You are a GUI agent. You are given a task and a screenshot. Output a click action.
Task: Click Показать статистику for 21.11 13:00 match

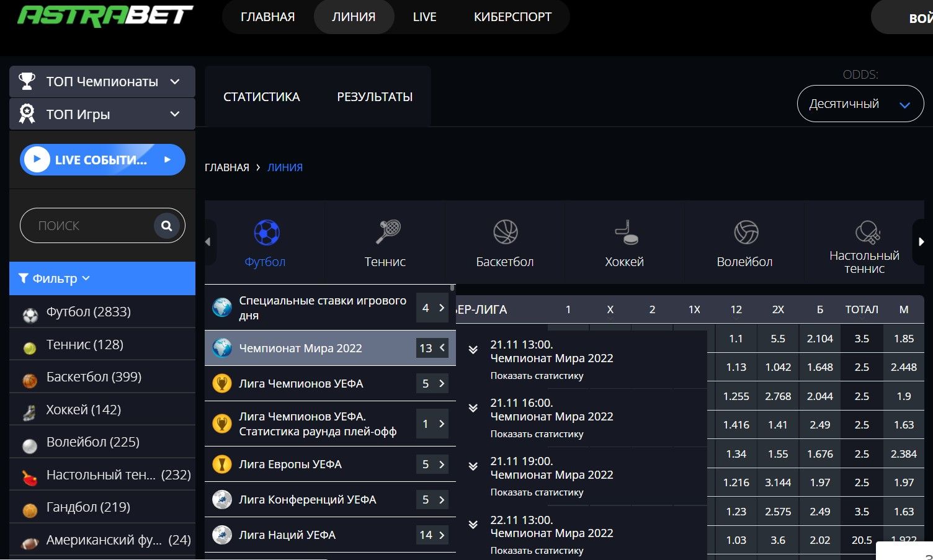[537, 375]
